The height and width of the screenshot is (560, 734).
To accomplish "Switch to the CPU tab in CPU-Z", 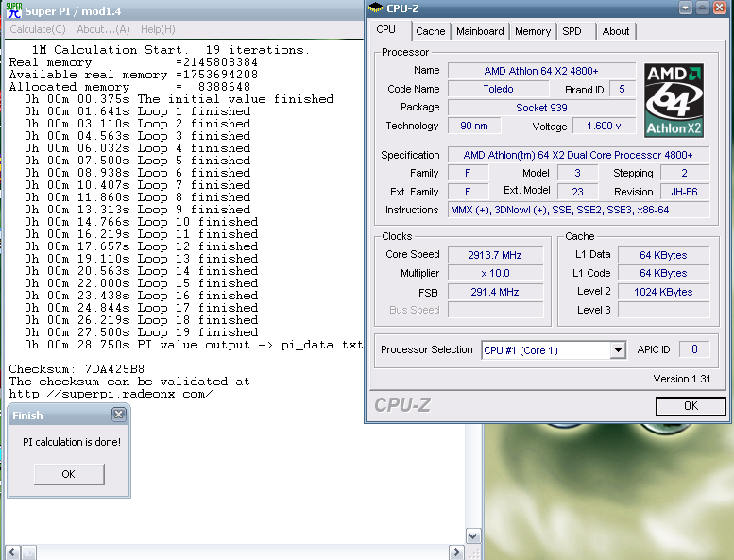I will (386, 29).
